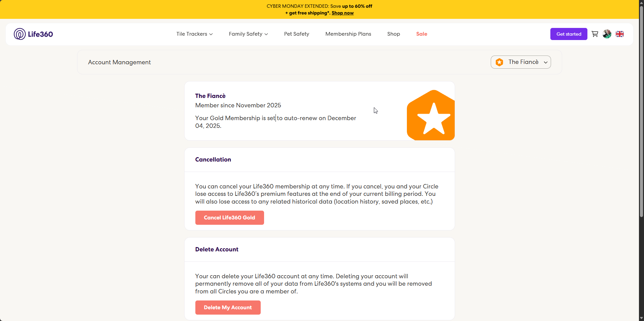Navigate to the Shop page
The width and height of the screenshot is (644, 321).
[393, 34]
